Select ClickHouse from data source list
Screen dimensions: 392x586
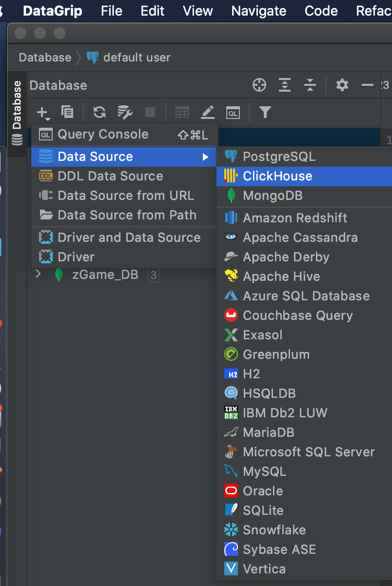click(277, 176)
